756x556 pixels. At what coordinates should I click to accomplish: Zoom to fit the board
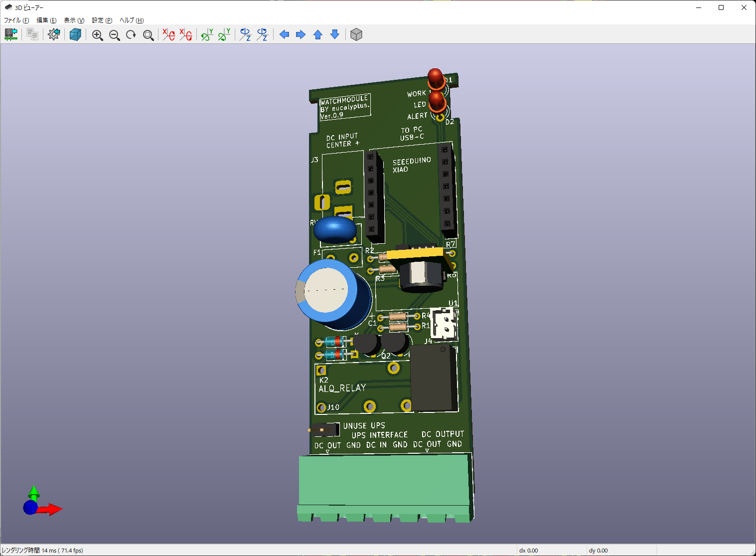(148, 35)
